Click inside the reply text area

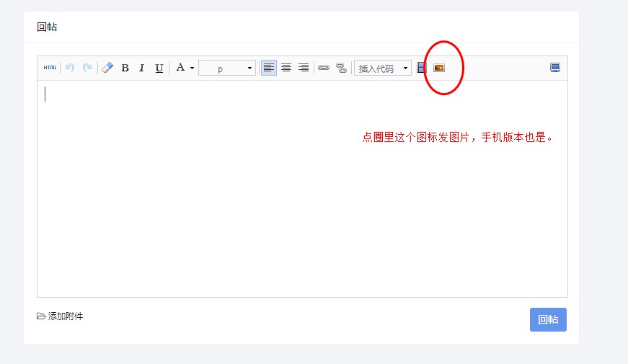(x=302, y=189)
